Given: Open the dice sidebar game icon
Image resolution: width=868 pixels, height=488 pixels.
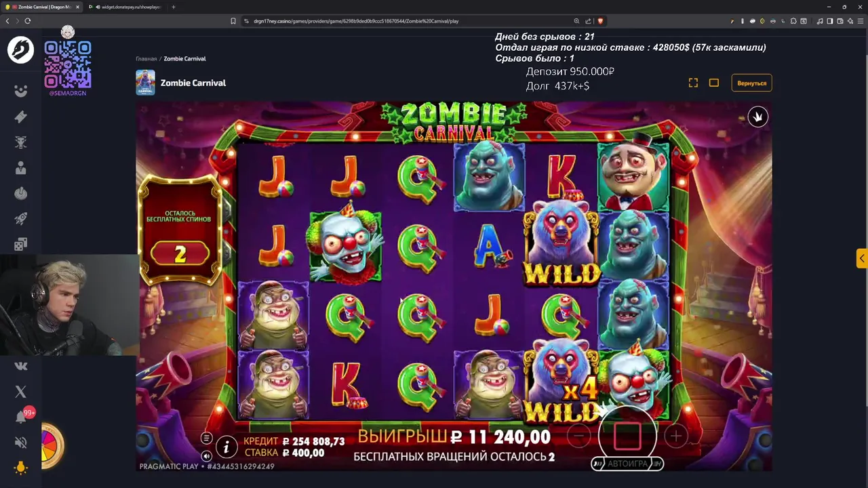Looking at the screenshot, I should pyautogui.click(x=21, y=244).
